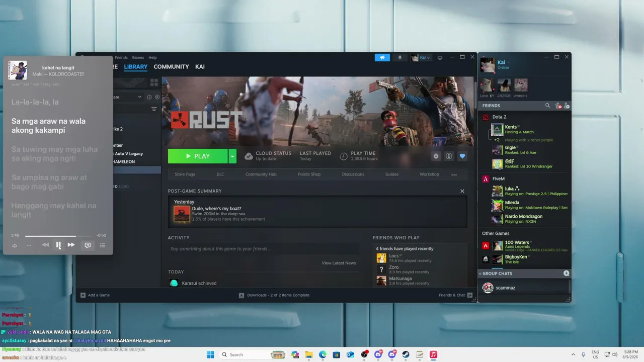
Task: Pause the song in music player
Action: click(58, 245)
